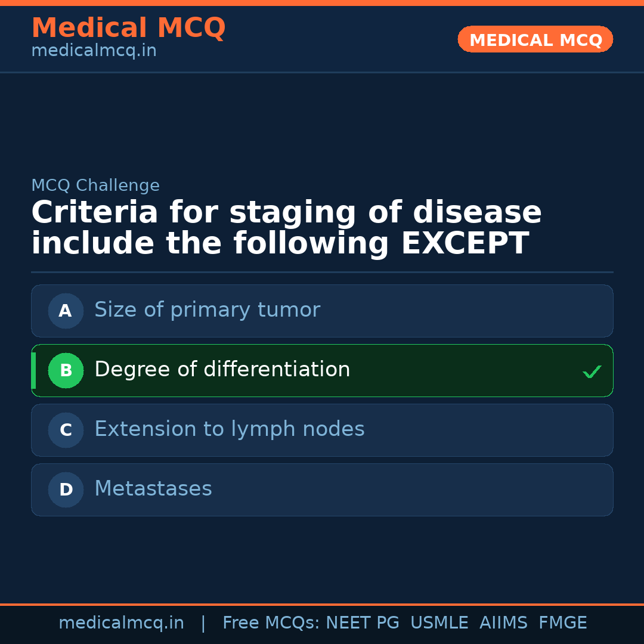Click the green letter B circle icon
This screenshot has width=644, height=644.
(x=66, y=370)
